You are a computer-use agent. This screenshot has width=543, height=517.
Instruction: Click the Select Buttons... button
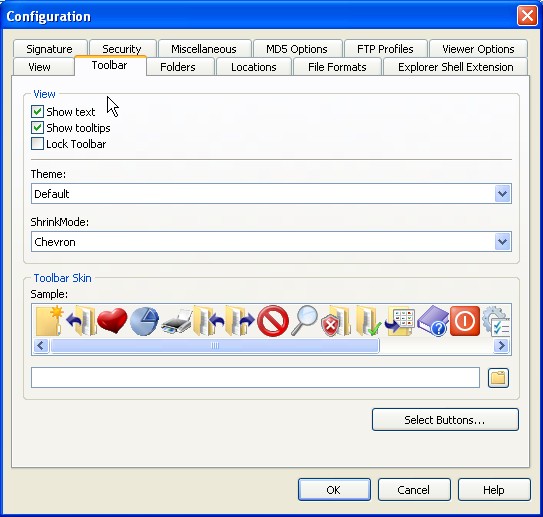(445, 420)
